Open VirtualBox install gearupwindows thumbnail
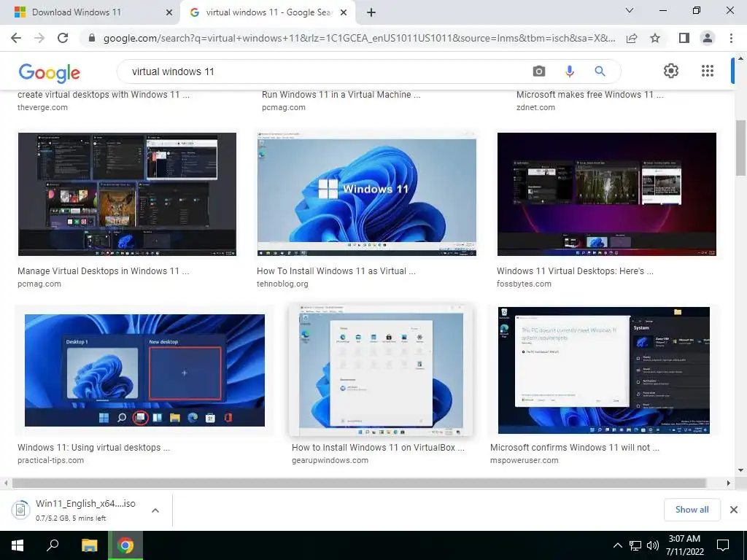The image size is (747, 560). [381, 370]
